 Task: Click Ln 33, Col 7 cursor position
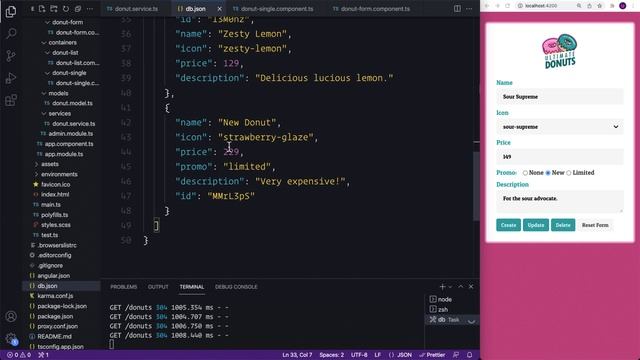(x=297, y=355)
